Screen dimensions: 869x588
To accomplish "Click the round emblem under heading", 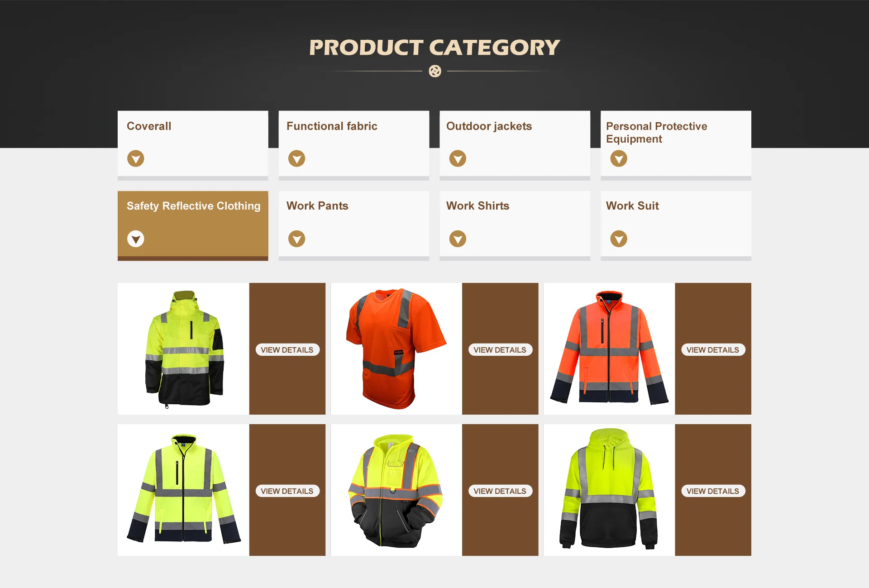I will pos(434,71).
